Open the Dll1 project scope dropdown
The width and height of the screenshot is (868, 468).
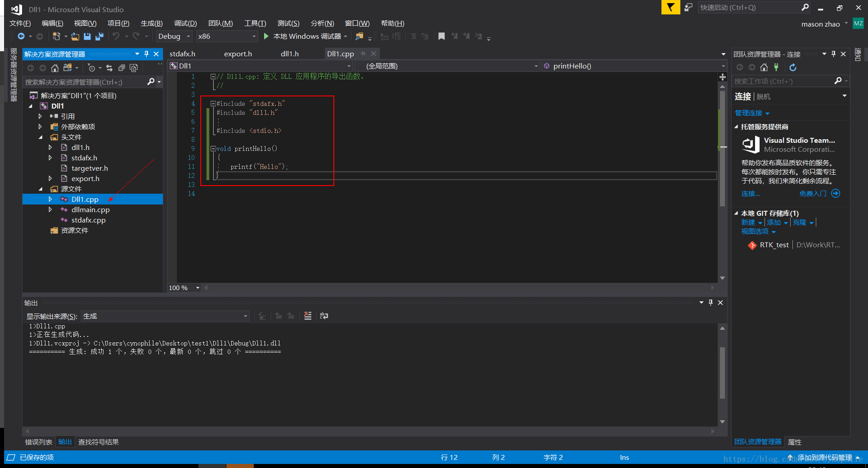click(260, 66)
